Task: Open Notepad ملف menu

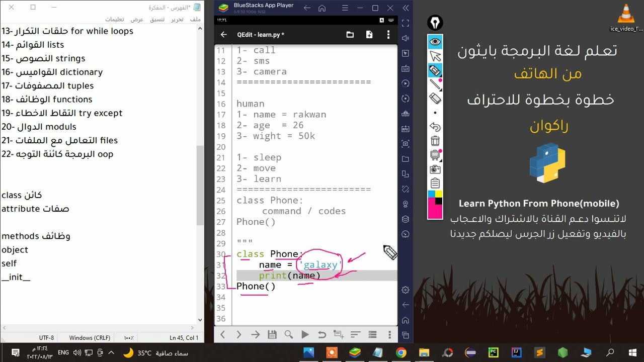Action: pyautogui.click(x=195, y=19)
